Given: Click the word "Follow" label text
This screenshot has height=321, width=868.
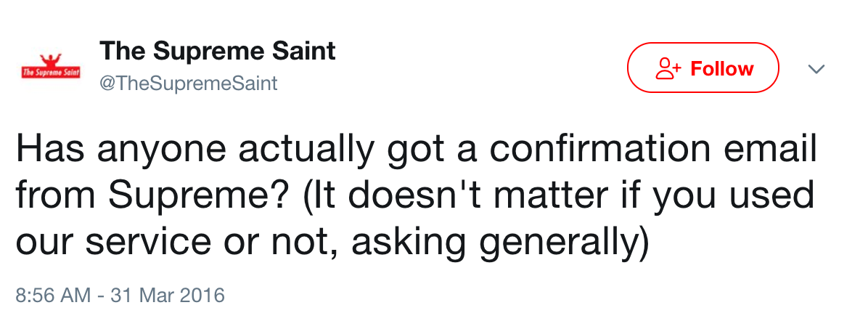Looking at the screenshot, I should pyautogui.click(x=721, y=69).
